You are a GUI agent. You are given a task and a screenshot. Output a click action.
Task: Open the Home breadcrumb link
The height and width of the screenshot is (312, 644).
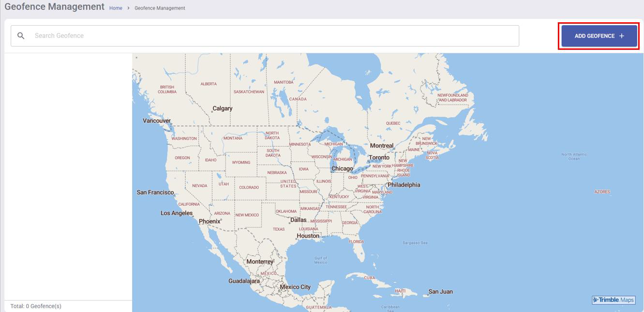[x=116, y=8]
